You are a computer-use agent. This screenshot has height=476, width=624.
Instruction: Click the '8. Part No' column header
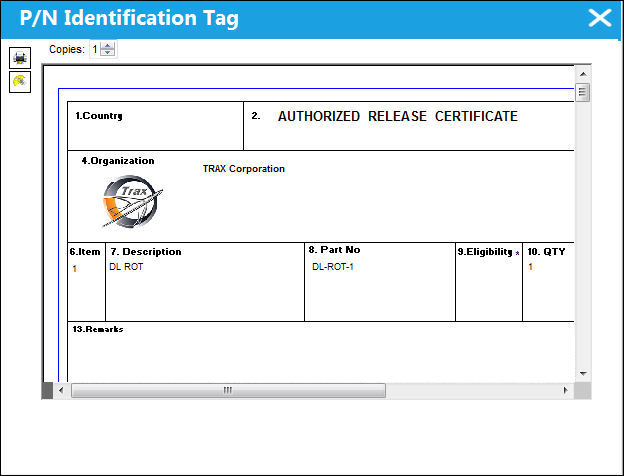[x=334, y=250]
